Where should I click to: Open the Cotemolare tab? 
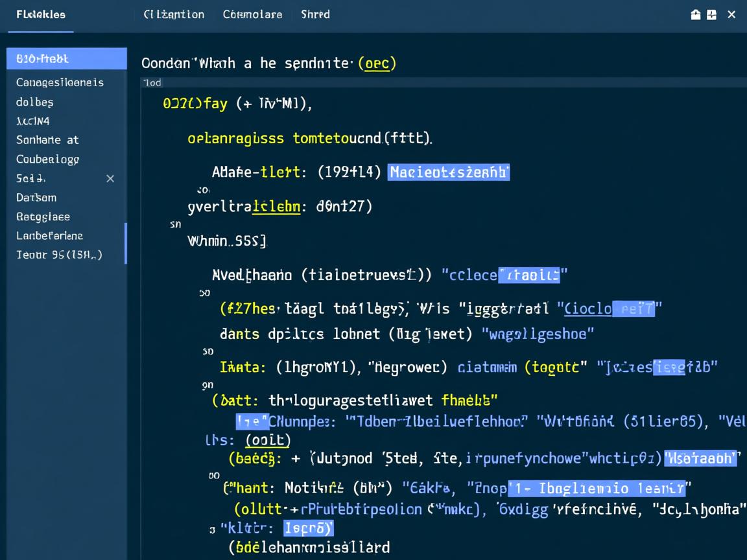pos(252,14)
